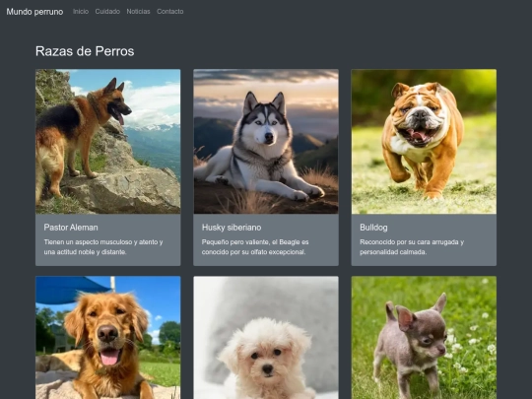Screen dimensions: 532x399
Task: Open the golden retriever photo
Action: click(x=108, y=338)
